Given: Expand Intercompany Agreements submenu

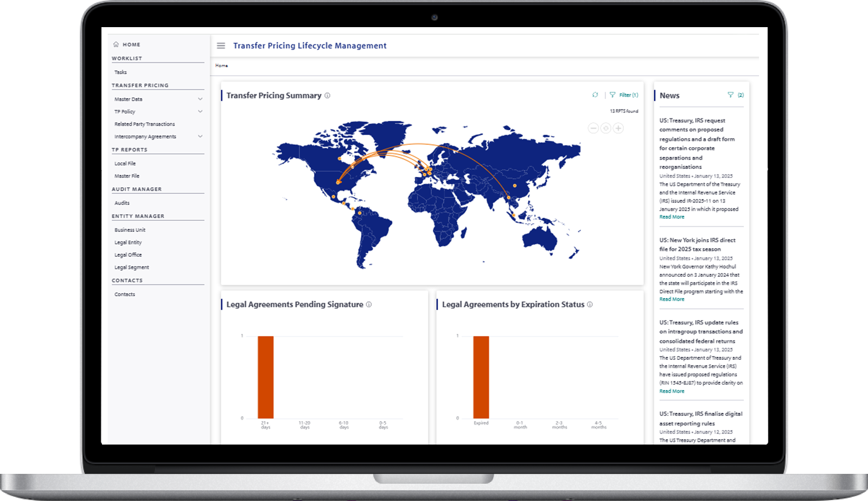Looking at the screenshot, I should click(200, 137).
